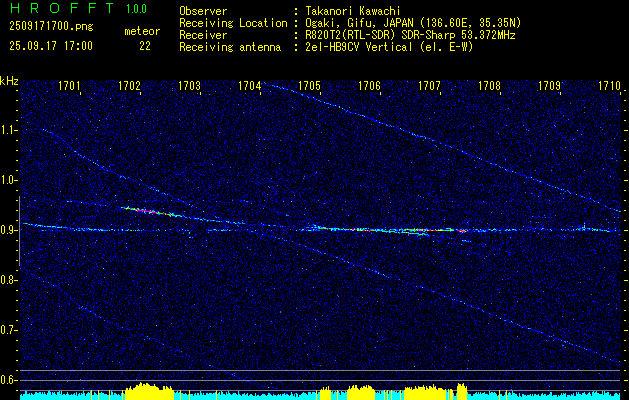The image size is (629, 400).
Task: Click the 0.6 kHz axis value
Action: click(x=7, y=380)
